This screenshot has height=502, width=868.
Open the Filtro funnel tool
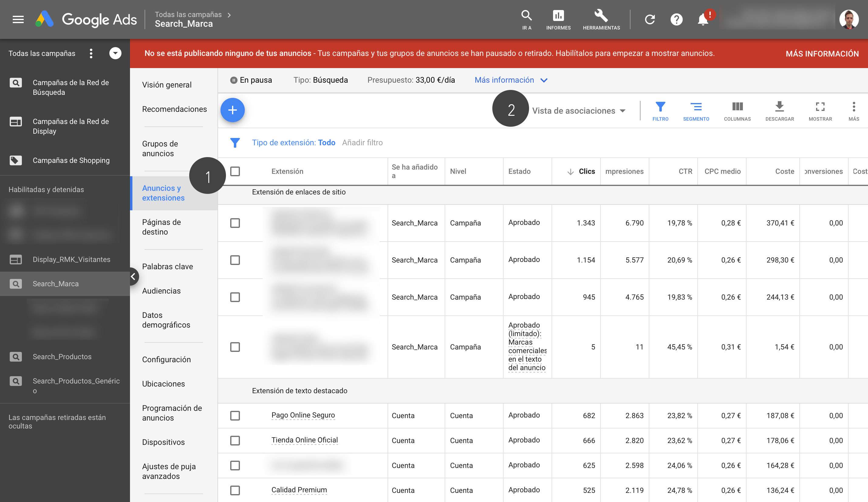coord(660,111)
